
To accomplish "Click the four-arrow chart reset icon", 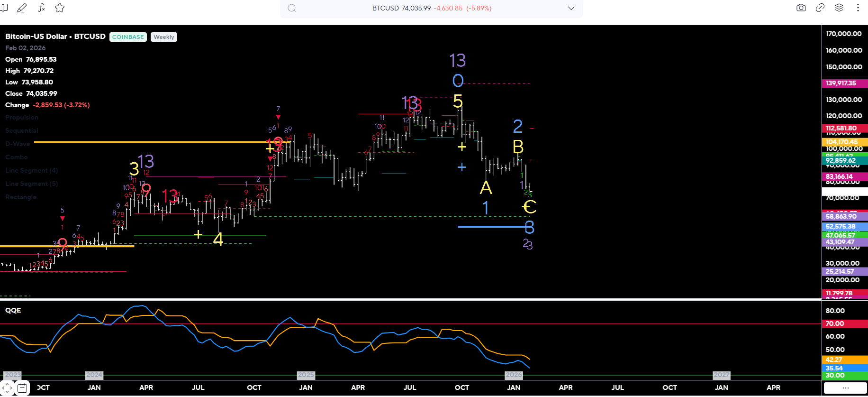I will (x=8, y=388).
